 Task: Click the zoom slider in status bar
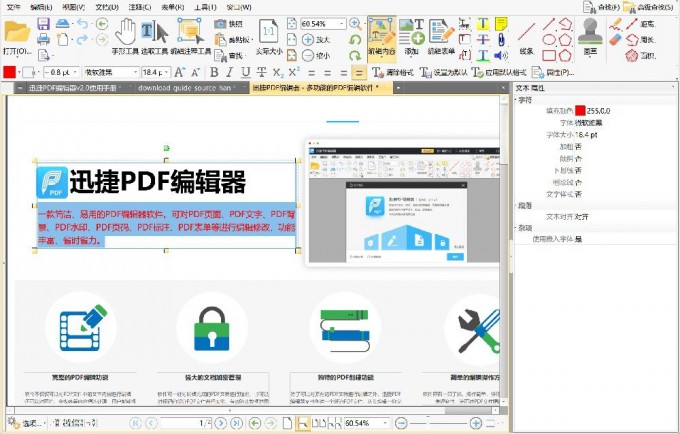point(438,423)
